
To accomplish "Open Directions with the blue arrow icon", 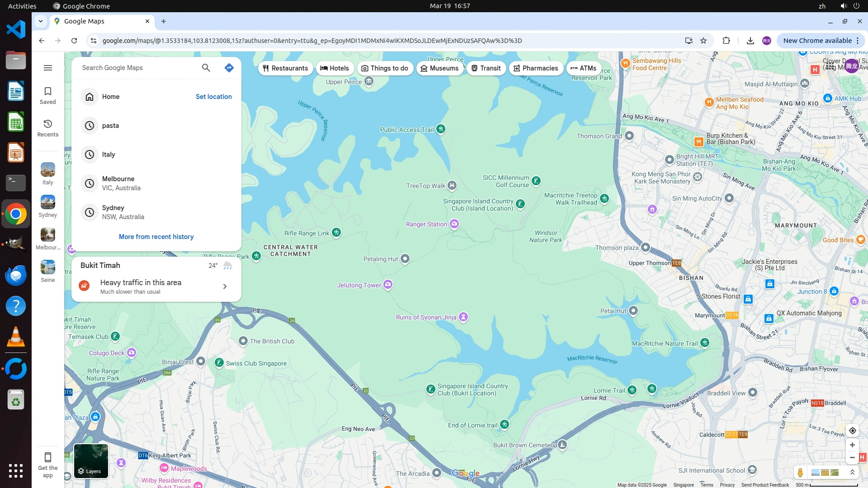I will point(229,68).
